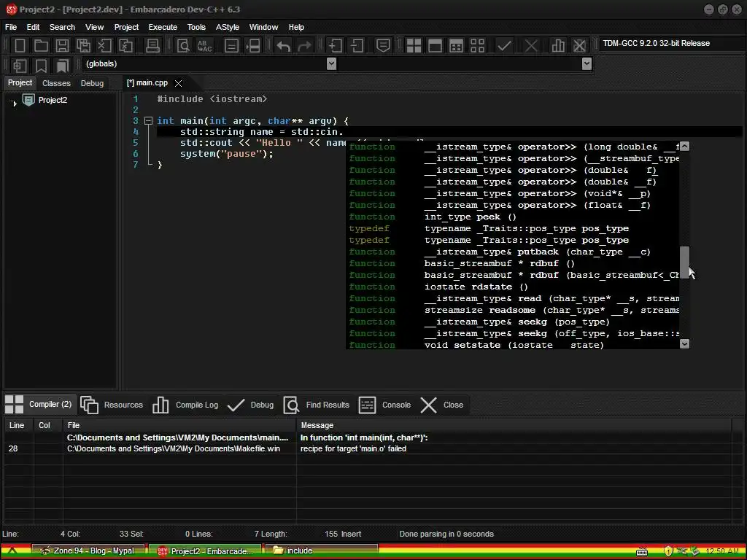The image size is (747, 560).
Task: Open the include folder taskbar item
Action: 322,551
